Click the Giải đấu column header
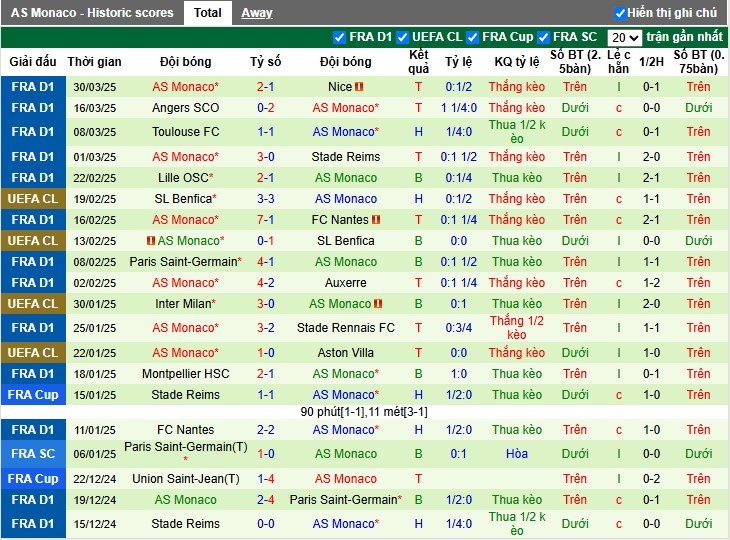 (33, 61)
